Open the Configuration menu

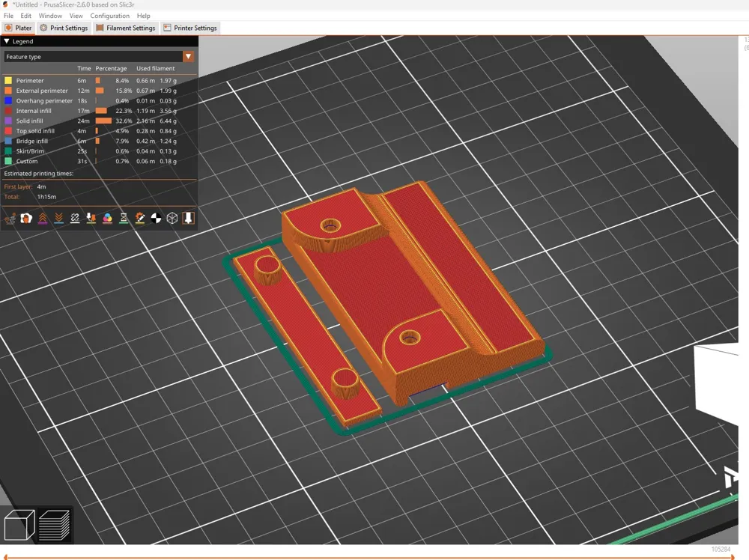tap(110, 16)
